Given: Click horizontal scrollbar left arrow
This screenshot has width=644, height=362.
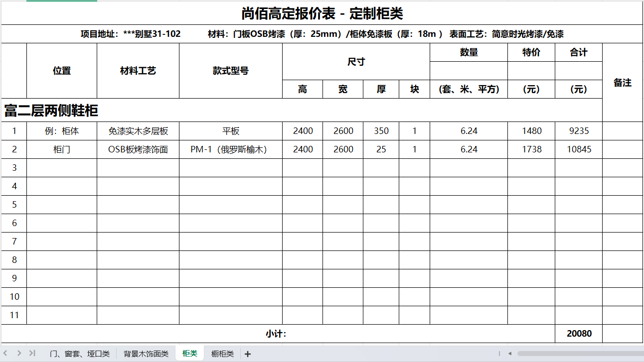Looking at the screenshot, I should pyautogui.click(x=510, y=354).
